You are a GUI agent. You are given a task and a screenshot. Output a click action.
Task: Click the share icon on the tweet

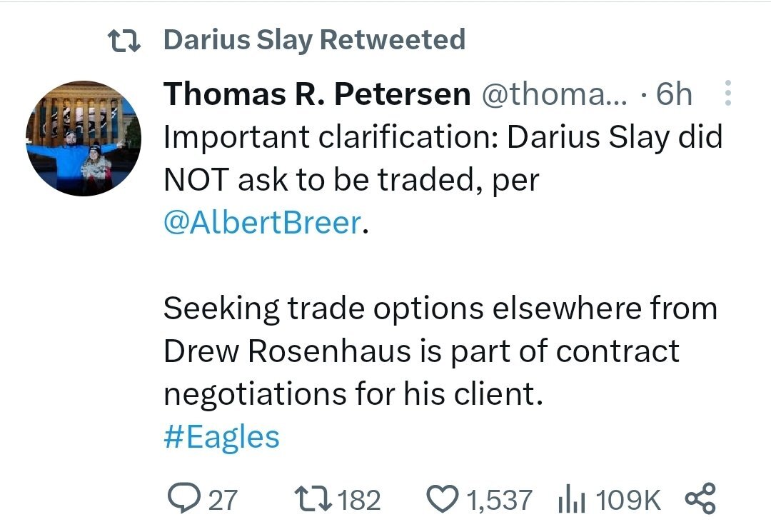[699, 498]
